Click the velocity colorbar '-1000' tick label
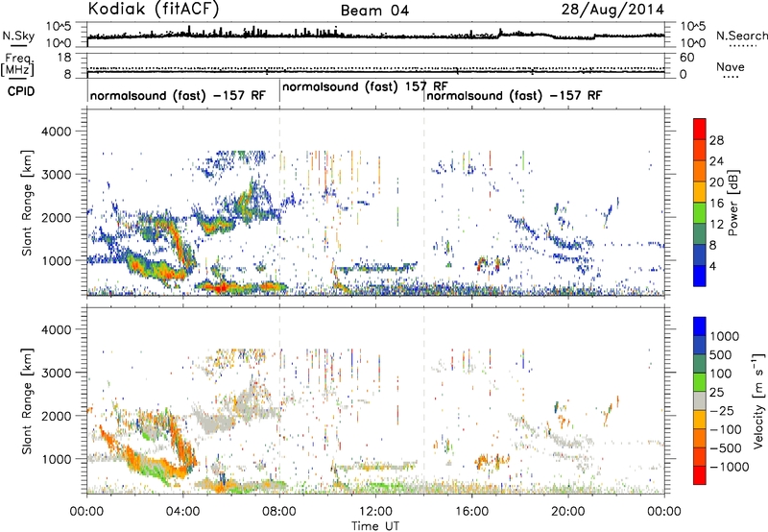768x532 pixels. (729, 467)
